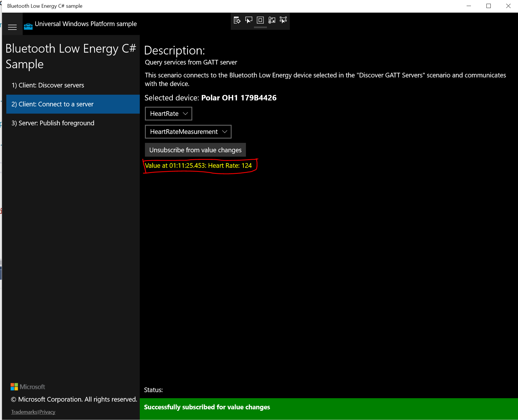Image resolution: width=518 pixels, height=420 pixels.
Task: Click the Bluetooth Low Energy C# Sample heading
Action: (x=71, y=56)
